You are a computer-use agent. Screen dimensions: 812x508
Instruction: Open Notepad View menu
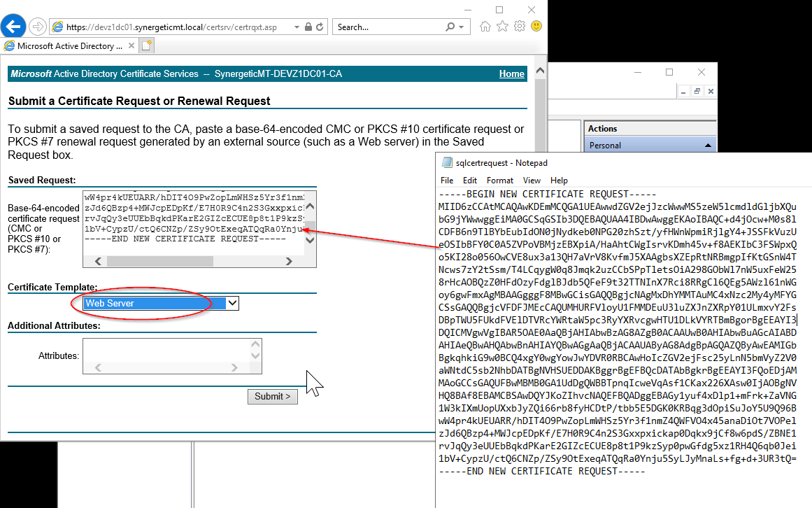click(532, 181)
